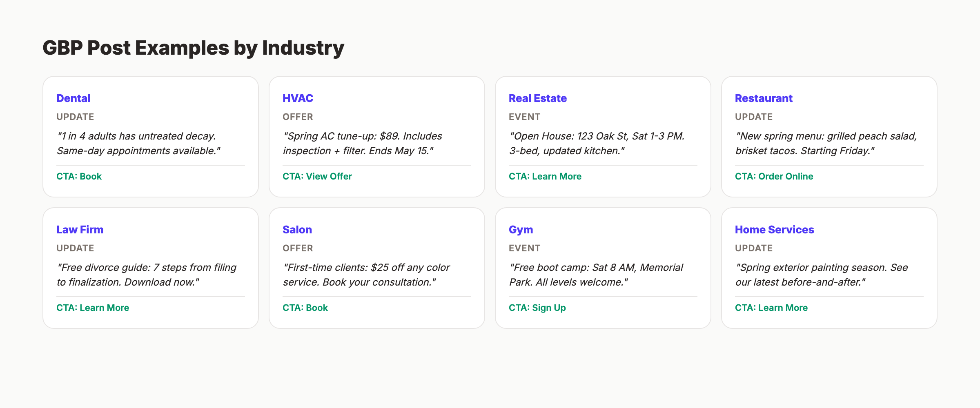Select the Real Estate card title

[537, 98]
